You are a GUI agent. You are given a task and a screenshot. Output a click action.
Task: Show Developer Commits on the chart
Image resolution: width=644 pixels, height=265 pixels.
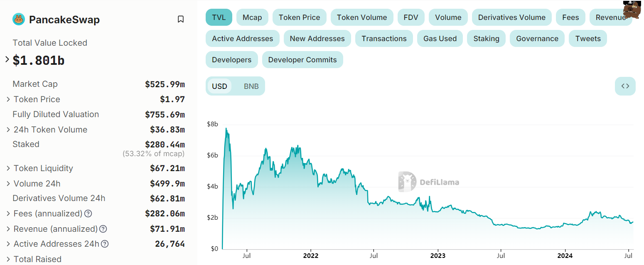point(302,60)
